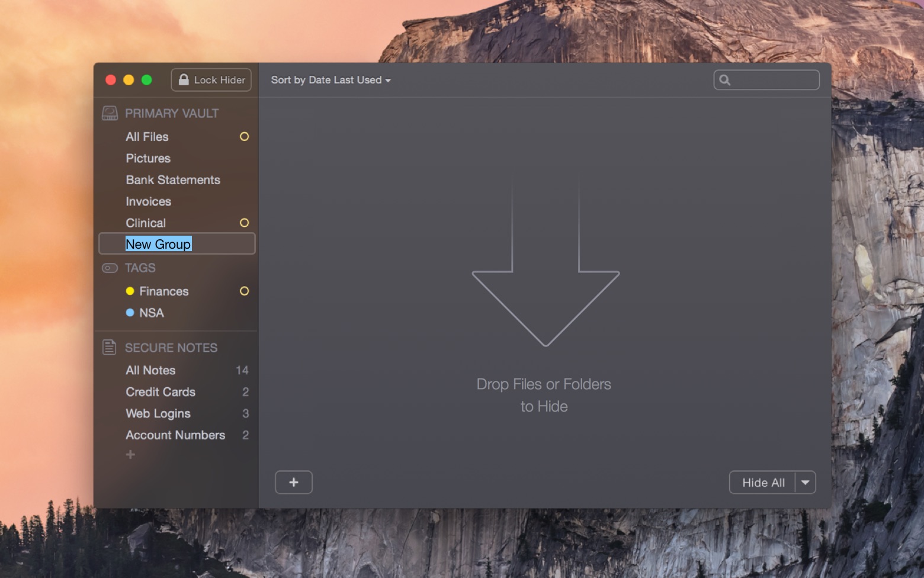Add a new notes category with sidebar plus

(x=130, y=455)
